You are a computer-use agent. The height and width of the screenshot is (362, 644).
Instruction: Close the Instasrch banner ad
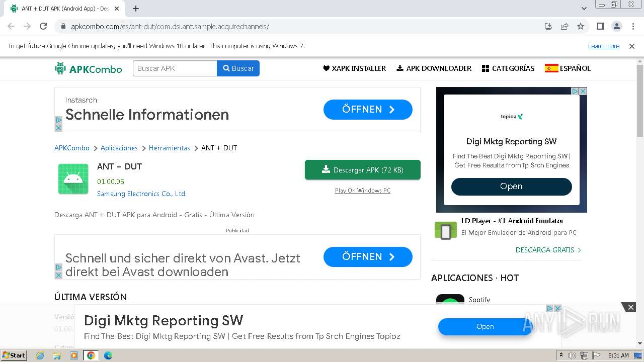58,128
